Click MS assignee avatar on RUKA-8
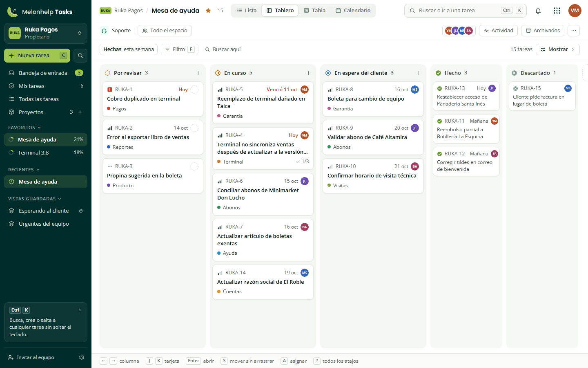 tap(415, 90)
